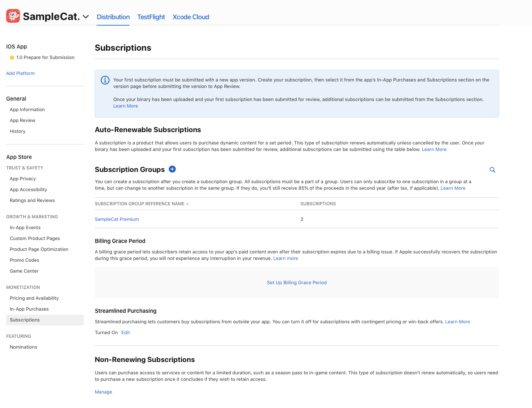This screenshot has width=532, height=408.
Task: Click Learn More about billing grace periods
Action: (286, 258)
